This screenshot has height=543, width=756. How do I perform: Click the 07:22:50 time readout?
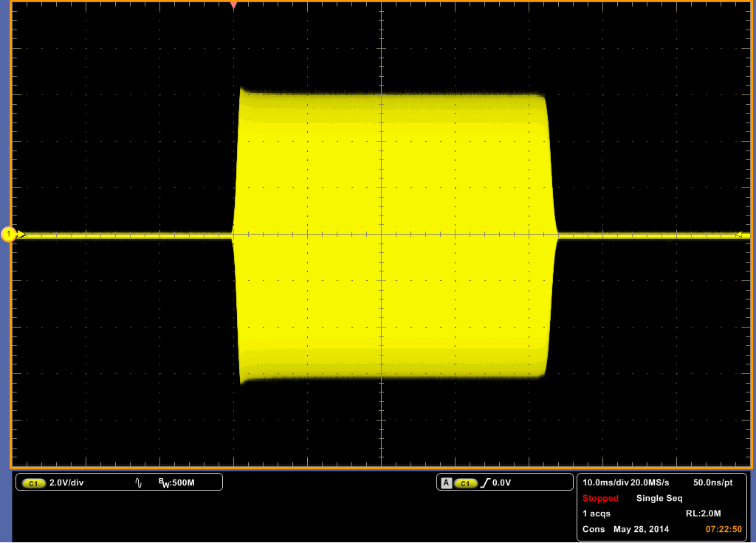(724, 529)
